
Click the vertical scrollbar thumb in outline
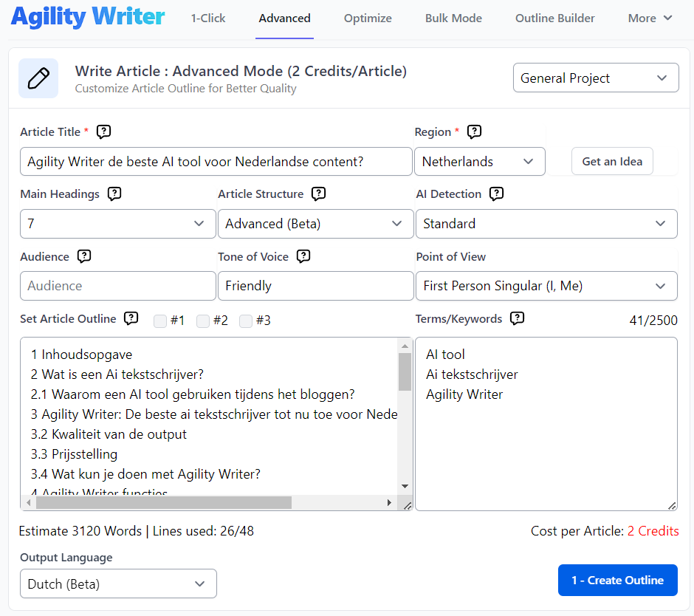[405, 372]
